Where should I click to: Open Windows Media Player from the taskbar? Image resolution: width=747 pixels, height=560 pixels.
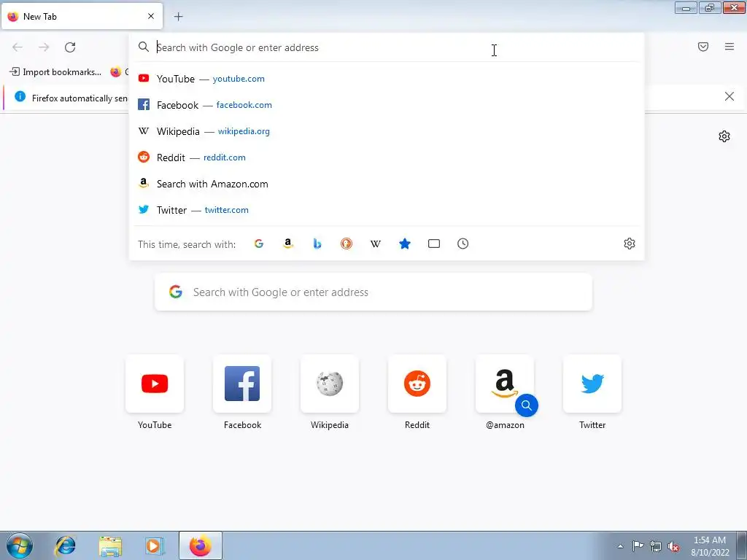155,545
